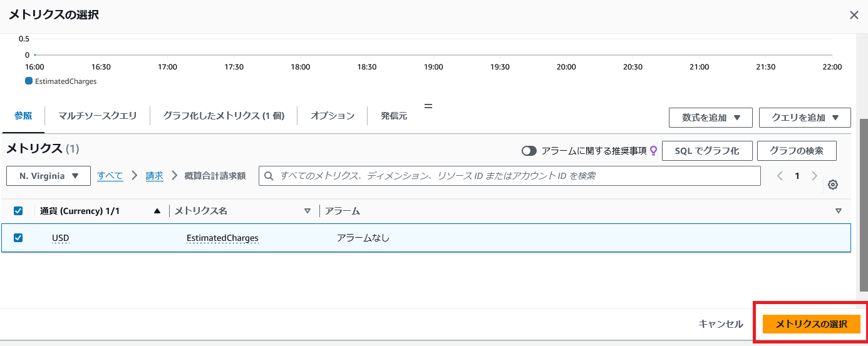Toggle the select-all header checkbox
Viewport: 868px width, 346px height.
[18, 211]
